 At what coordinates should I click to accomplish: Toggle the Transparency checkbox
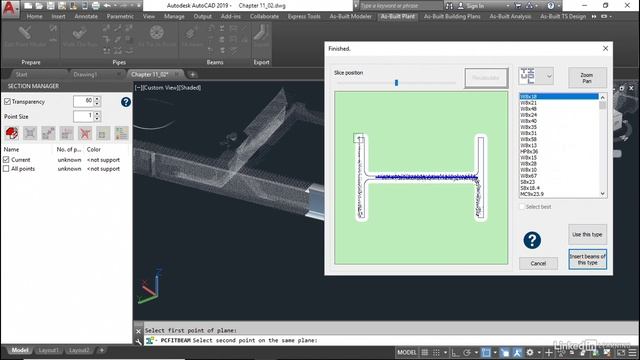(x=7, y=102)
